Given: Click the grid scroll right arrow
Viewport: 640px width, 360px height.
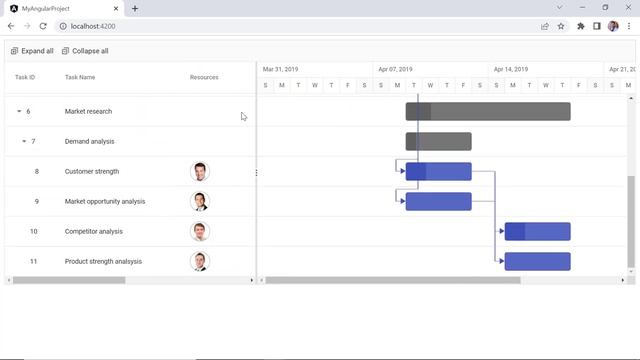Looking at the screenshot, I should point(251,280).
